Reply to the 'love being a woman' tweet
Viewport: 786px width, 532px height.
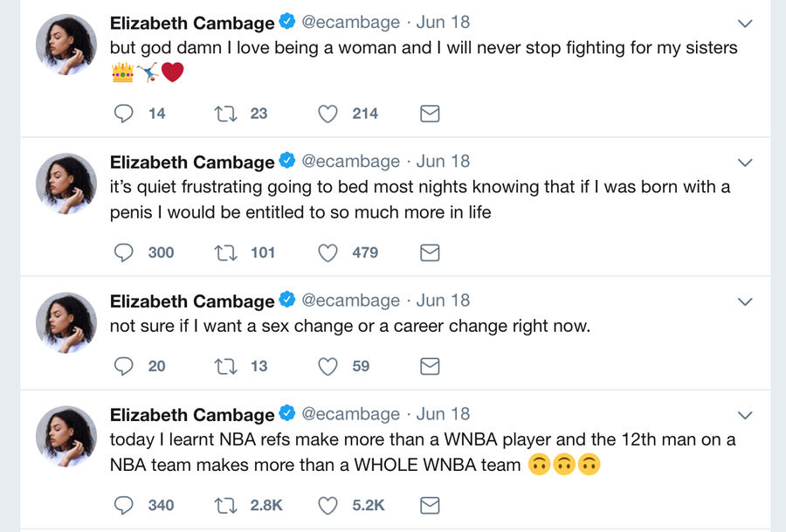click(123, 114)
